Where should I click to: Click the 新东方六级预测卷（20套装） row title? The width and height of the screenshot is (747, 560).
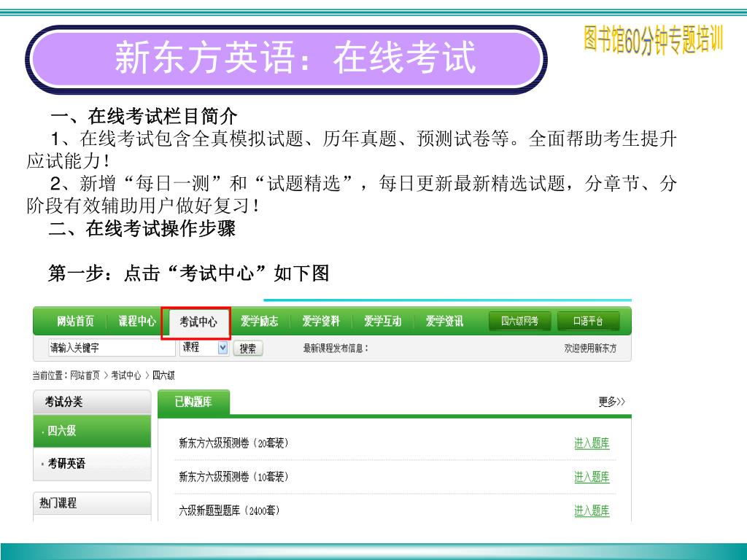(x=233, y=443)
